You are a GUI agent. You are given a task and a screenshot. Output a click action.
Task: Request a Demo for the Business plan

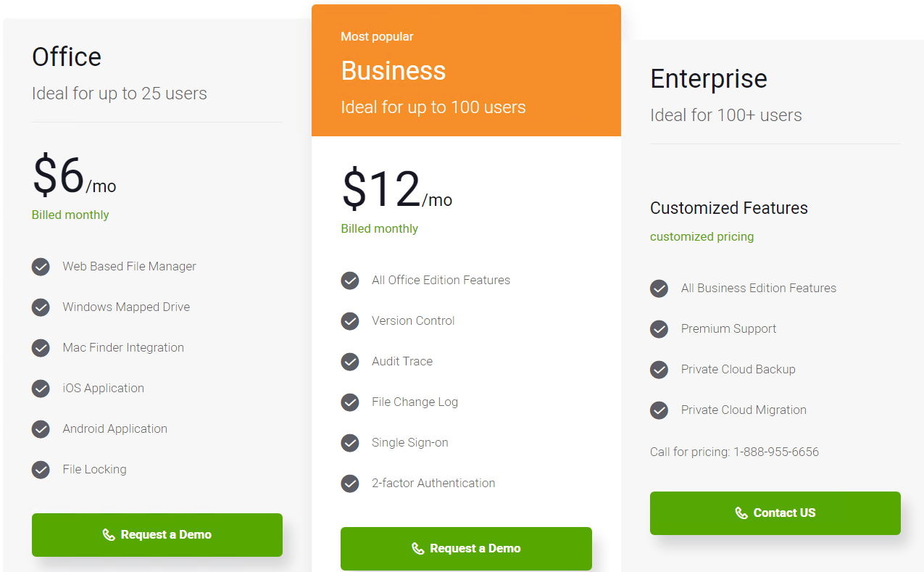tap(466, 549)
